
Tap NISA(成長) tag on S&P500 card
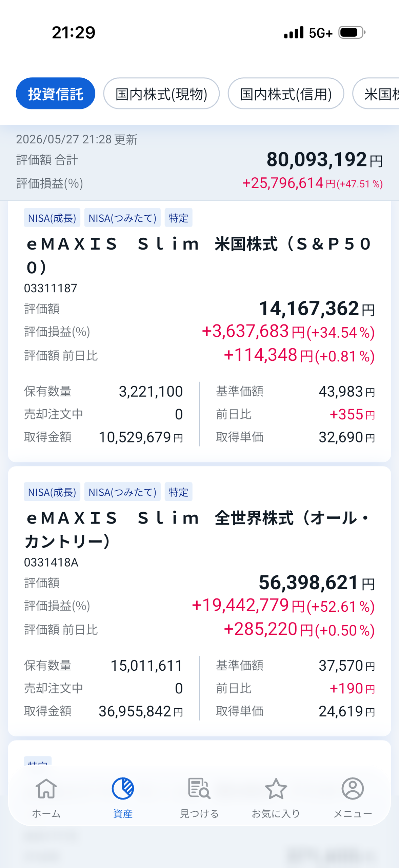pos(52,218)
